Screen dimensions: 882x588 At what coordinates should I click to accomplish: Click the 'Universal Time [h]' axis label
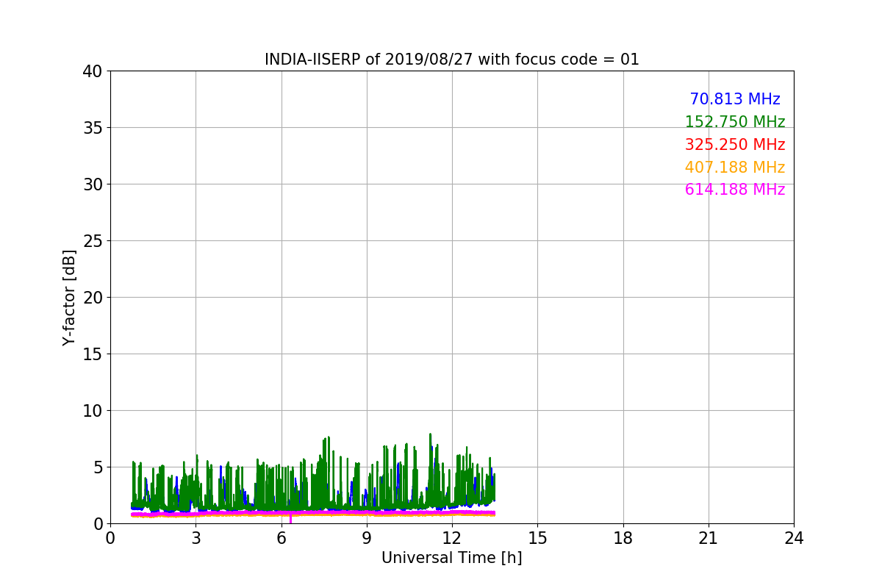[451, 558]
